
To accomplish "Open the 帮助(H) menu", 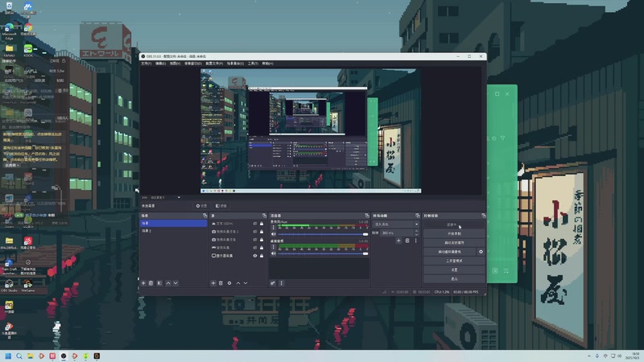I will pos(267,64).
